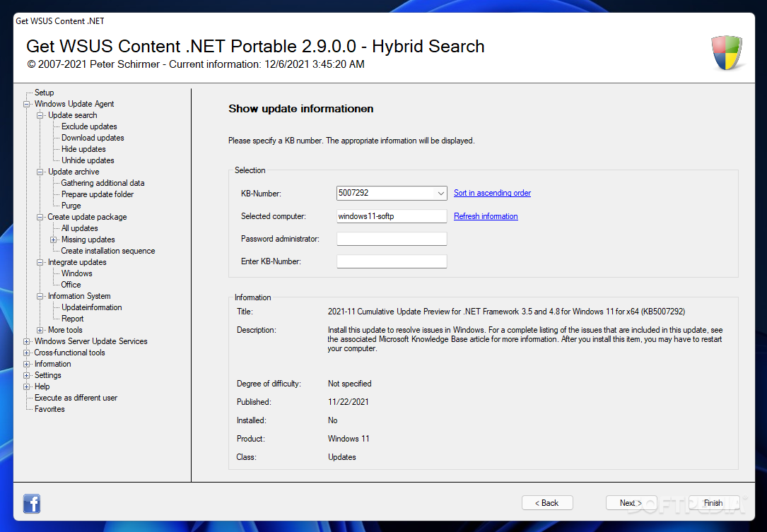Select Execute as different user
Image resolution: width=767 pixels, height=532 pixels.
76,398
